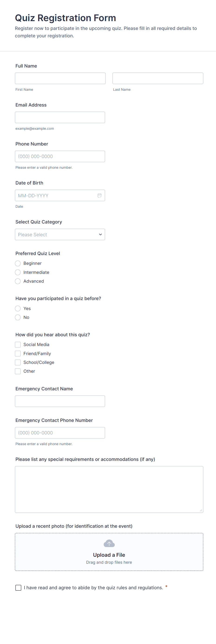Tick the Friend/Family checkbox

[x=18, y=353]
